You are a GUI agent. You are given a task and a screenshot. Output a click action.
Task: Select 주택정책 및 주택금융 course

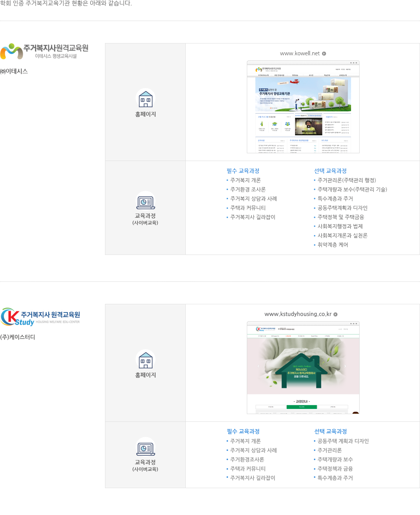click(x=341, y=217)
